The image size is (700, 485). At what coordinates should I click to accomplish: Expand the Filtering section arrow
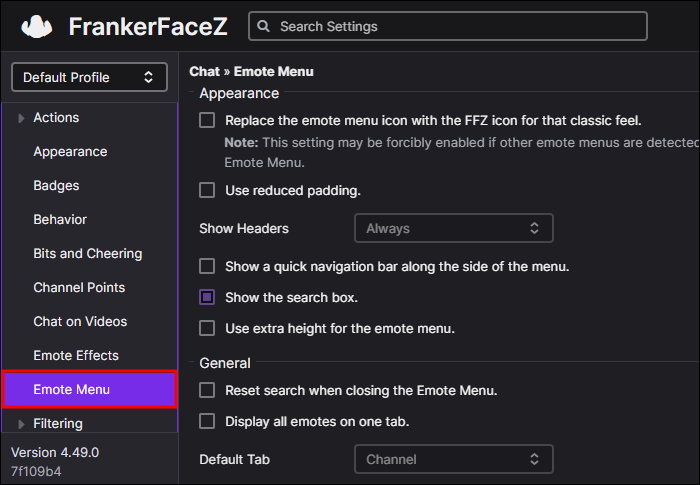[22, 424]
